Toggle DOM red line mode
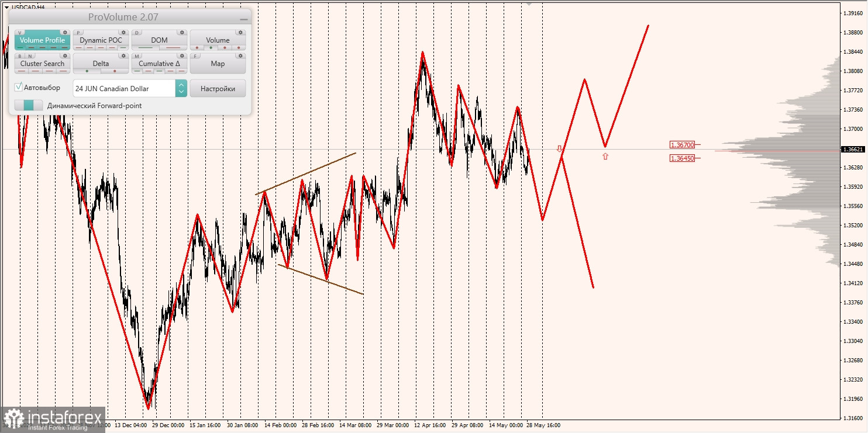 coord(173,47)
